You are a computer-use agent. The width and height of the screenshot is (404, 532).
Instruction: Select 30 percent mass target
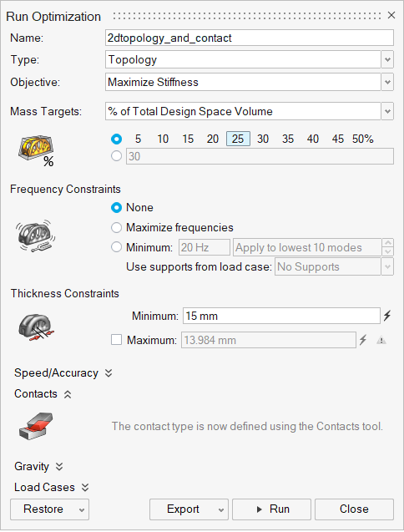pyautogui.click(x=263, y=139)
